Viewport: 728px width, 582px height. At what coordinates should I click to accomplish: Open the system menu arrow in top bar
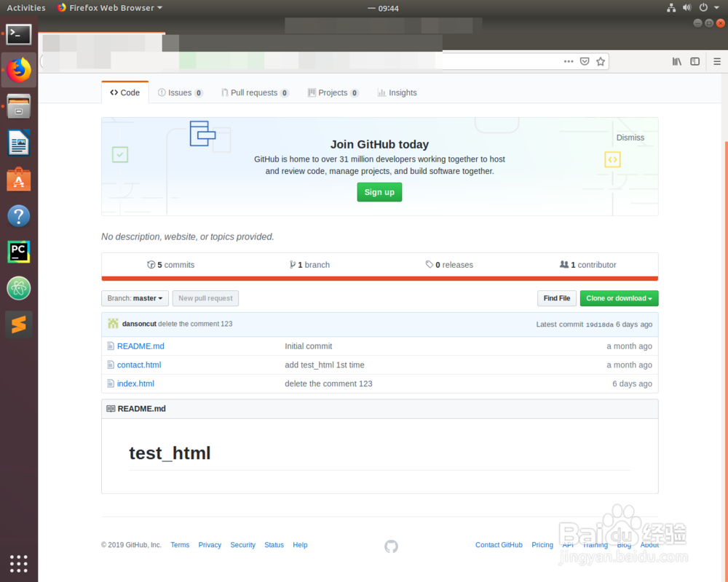pyautogui.click(x=716, y=7)
